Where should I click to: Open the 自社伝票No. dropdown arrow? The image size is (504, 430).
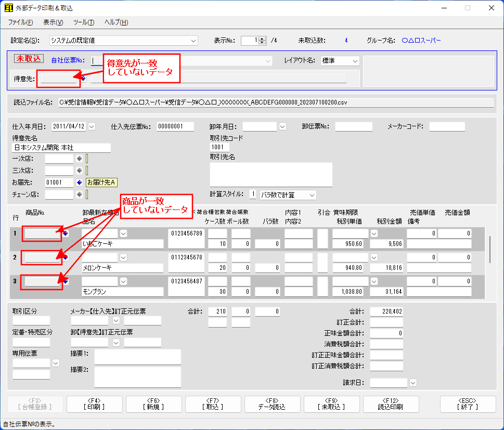pyautogui.click(x=268, y=61)
